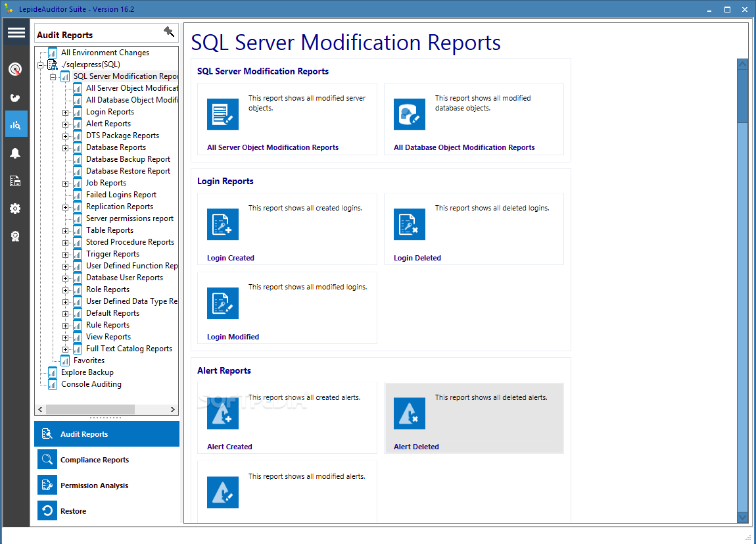756x544 pixels.
Task: Click the heart health monitoring sidebar icon
Action: click(x=15, y=98)
